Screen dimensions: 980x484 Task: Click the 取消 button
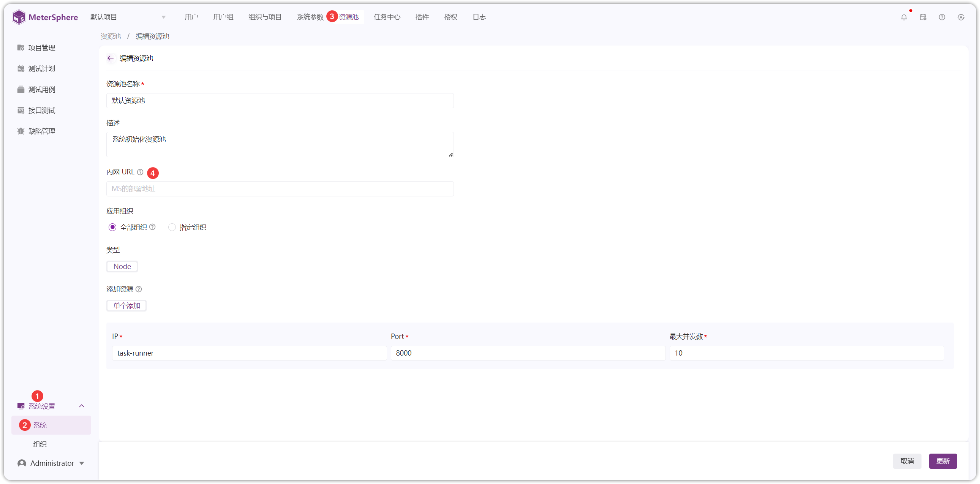(907, 461)
